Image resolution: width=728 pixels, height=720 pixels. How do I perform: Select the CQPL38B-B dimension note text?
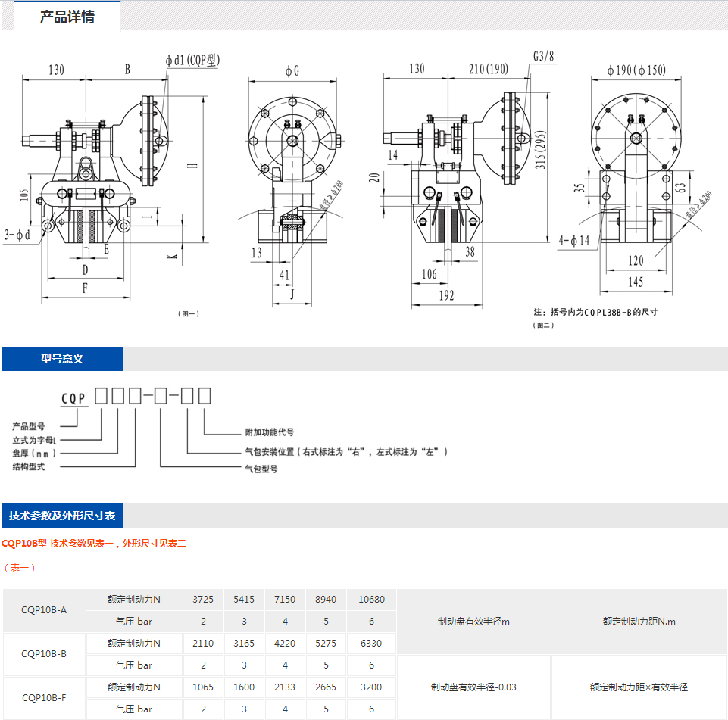click(595, 312)
